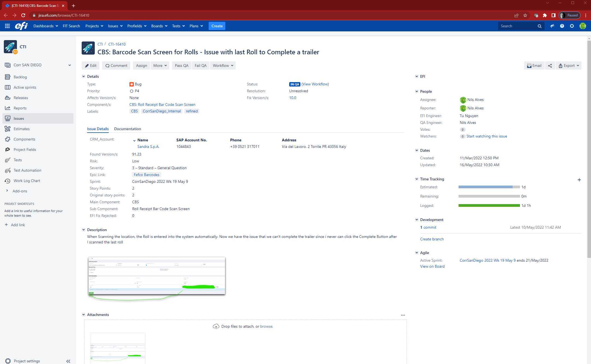Collapse the Description section
Viewport: 591px width, 364px height.
tap(84, 230)
